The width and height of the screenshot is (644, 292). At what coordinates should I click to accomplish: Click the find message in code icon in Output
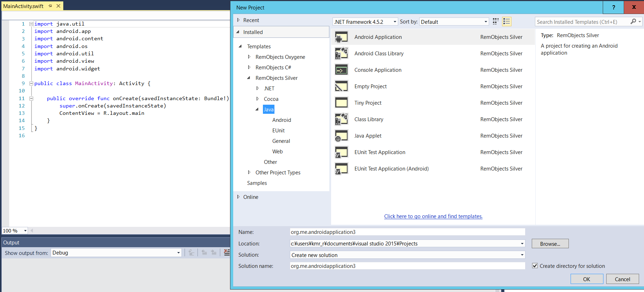point(191,252)
